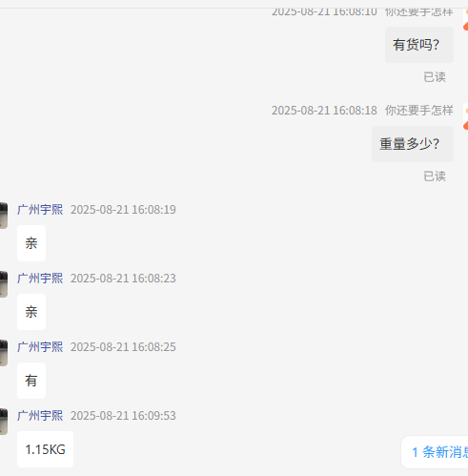Select the '重量多少?' message bubble
Image resolution: width=468 pixels, height=476 pixels.
point(413,144)
